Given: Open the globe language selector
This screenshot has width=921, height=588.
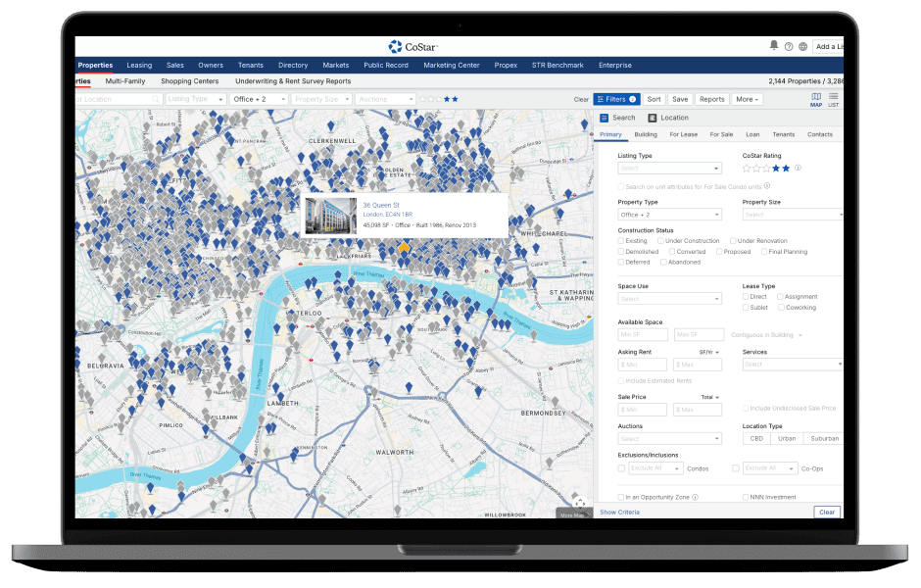Looking at the screenshot, I should pos(802,46).
